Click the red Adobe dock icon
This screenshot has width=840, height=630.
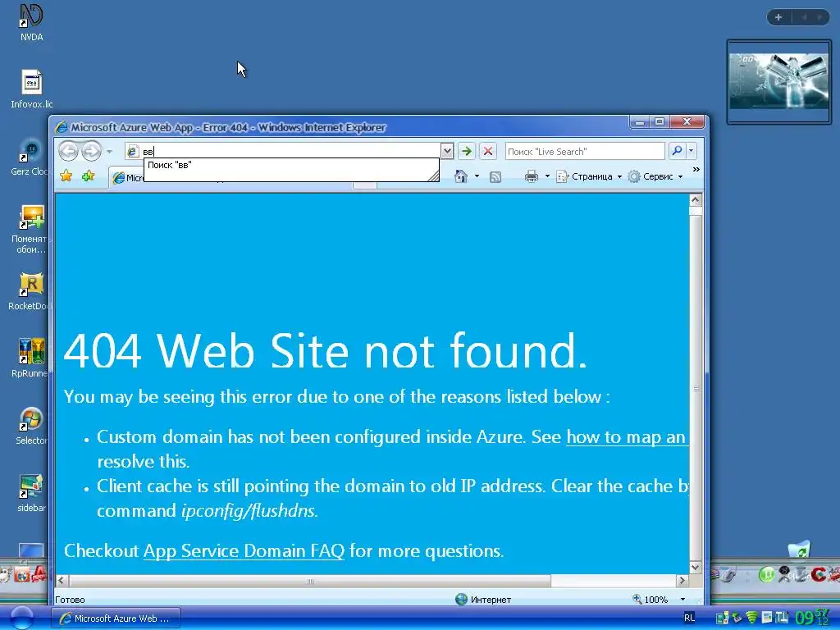coord(39,574)
